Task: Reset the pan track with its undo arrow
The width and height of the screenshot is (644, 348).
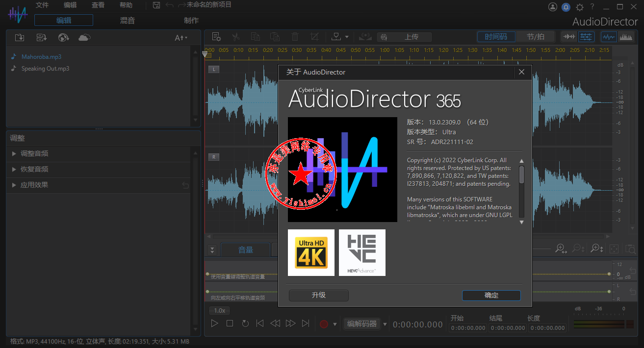Action: click(633, 292)
